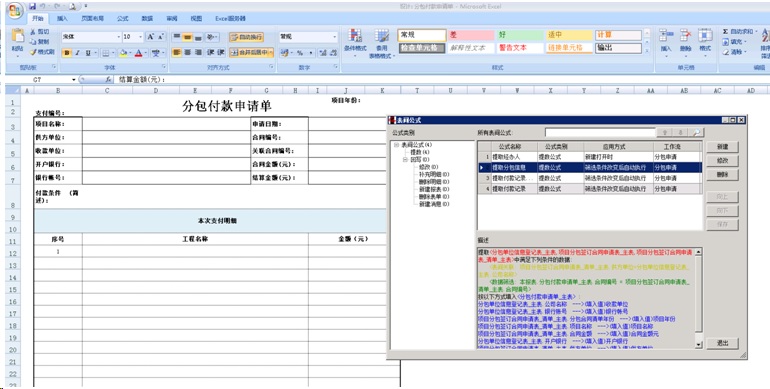The height and width of the screenshot is (389, 770).
Task: Click the percent style icon
Action: 299,53
